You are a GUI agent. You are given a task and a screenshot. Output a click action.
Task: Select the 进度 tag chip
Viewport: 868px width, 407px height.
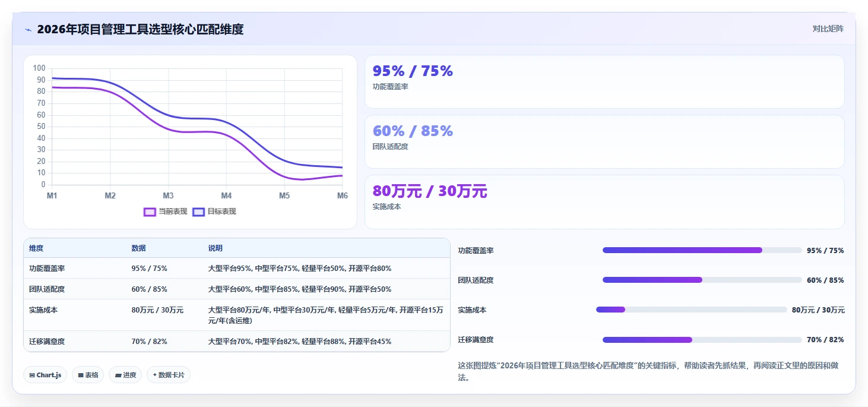point(125,375)
